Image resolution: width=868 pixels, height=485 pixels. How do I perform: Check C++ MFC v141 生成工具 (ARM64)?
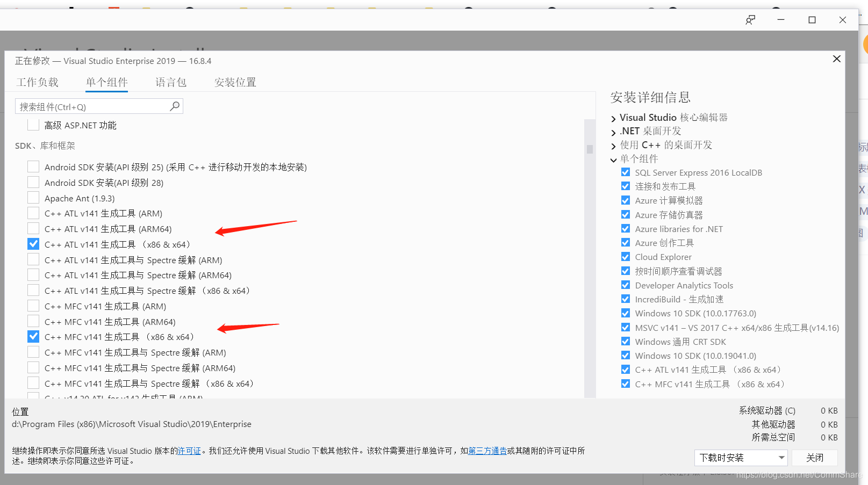coord(33,321)
